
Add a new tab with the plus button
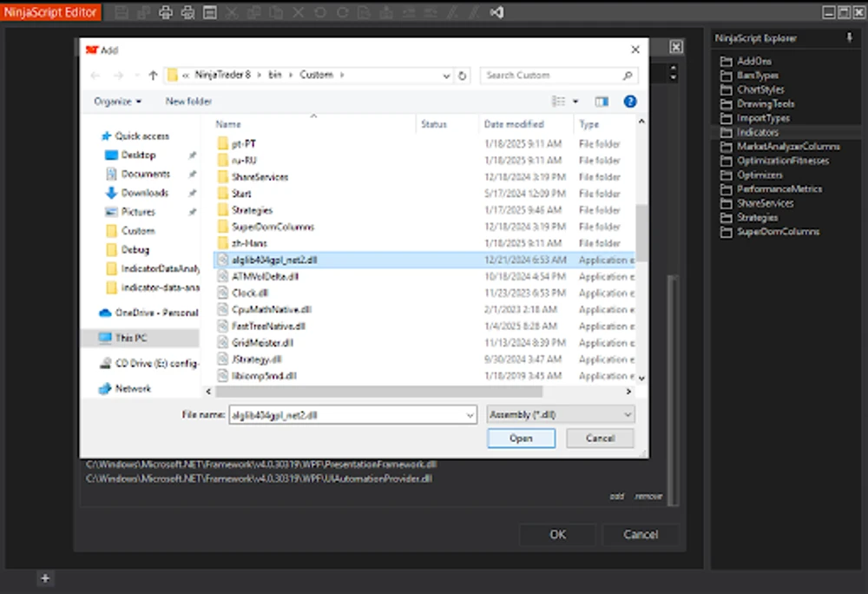coord(45,578)
